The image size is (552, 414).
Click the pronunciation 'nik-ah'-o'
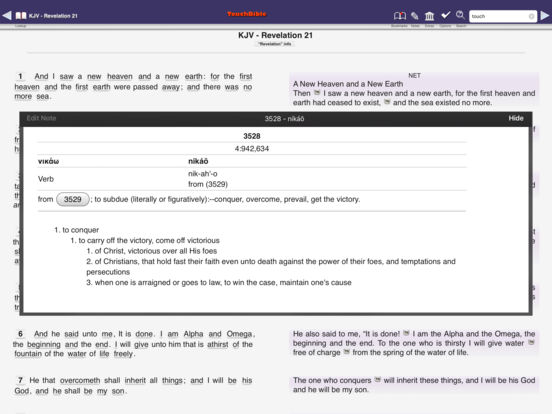203,174
